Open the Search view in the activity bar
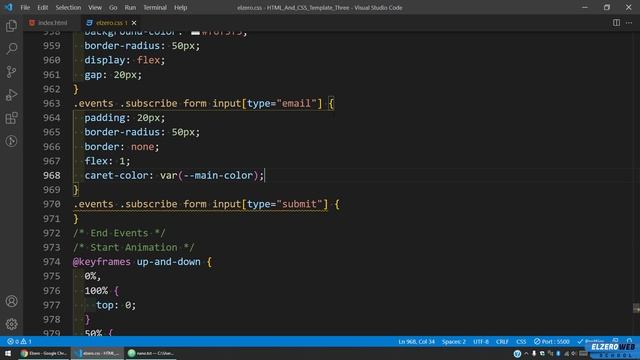The image size is (640, 360). click(11, 49)
